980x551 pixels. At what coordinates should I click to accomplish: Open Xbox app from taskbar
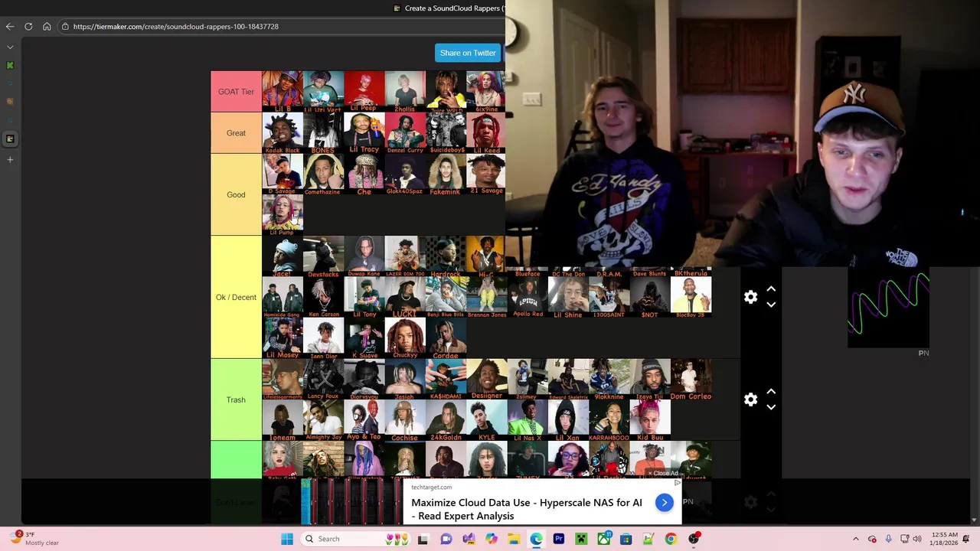604,539
